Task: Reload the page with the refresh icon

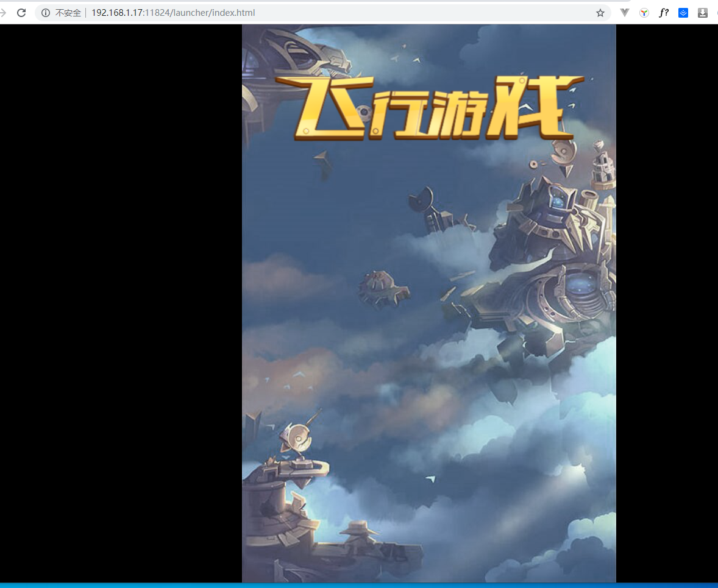Action: [x=21, y=13]
